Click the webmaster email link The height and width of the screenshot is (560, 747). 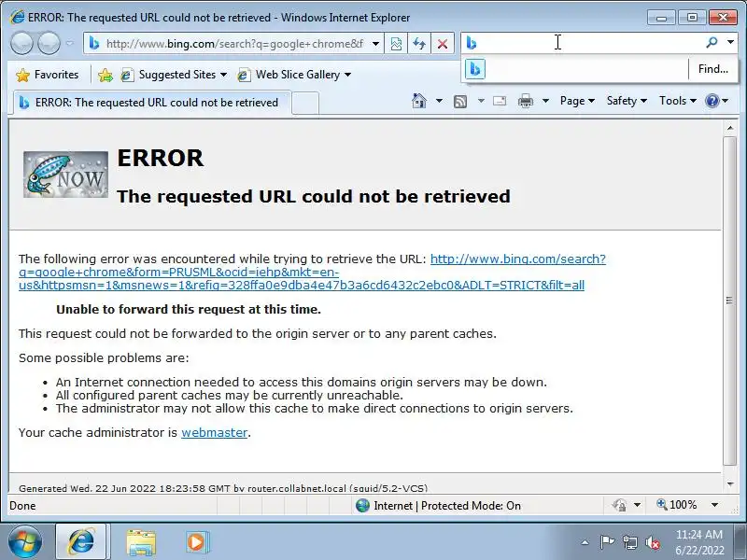[215, 432]
